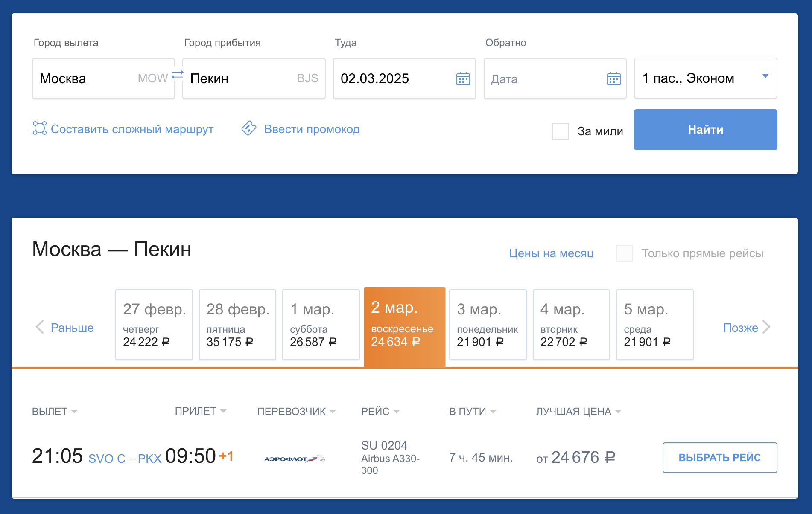Open calendar icon in Обратно date field
This screenshot has height=514, width=812.
click(613, 79)
